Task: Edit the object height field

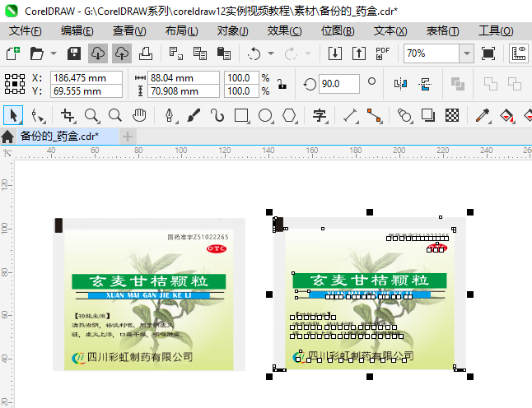Action: pyautogui.click(x=183, y=91)
